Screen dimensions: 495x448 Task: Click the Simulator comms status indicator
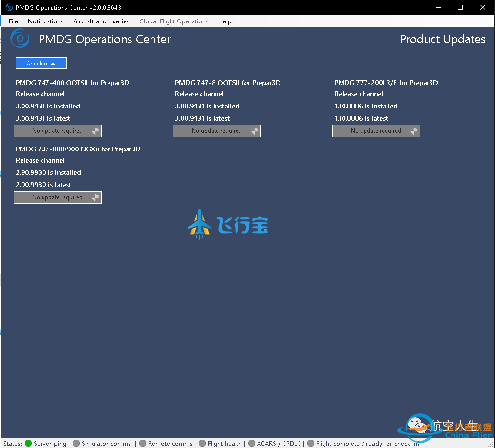tap(76, 443)
